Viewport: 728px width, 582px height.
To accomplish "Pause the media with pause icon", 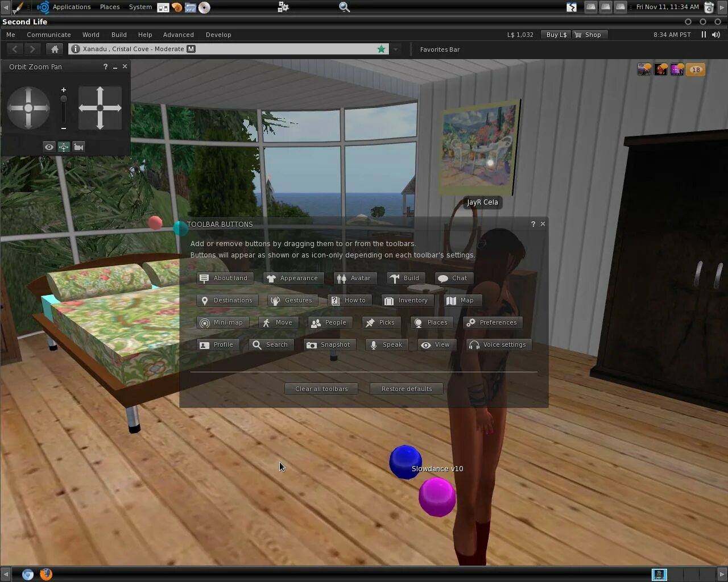I will [704, 35].
